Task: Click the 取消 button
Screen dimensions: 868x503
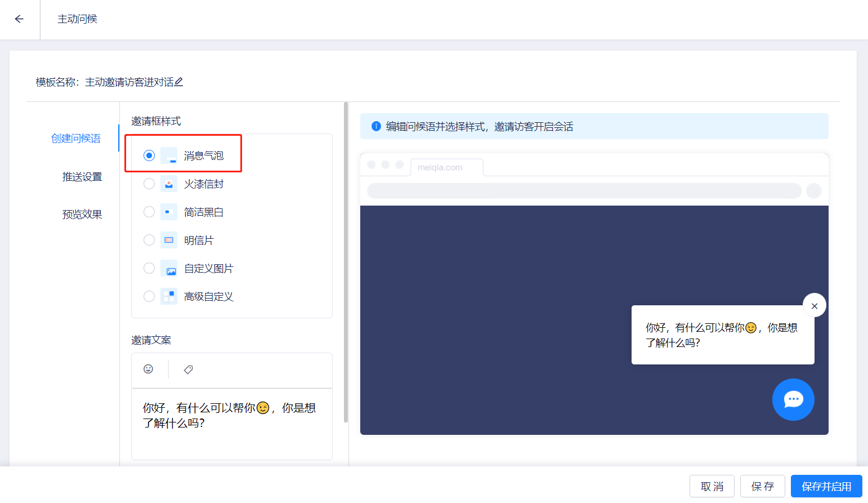Action: (x=712, y=486)
